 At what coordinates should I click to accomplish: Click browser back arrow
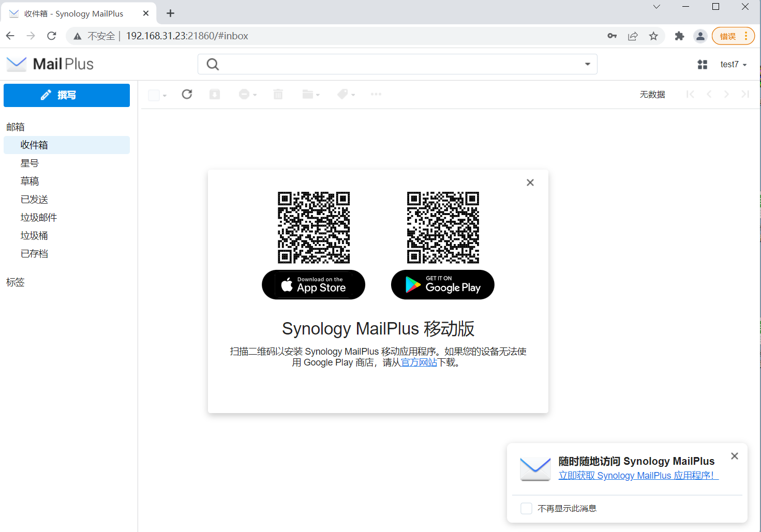click(x=10, y=36)
